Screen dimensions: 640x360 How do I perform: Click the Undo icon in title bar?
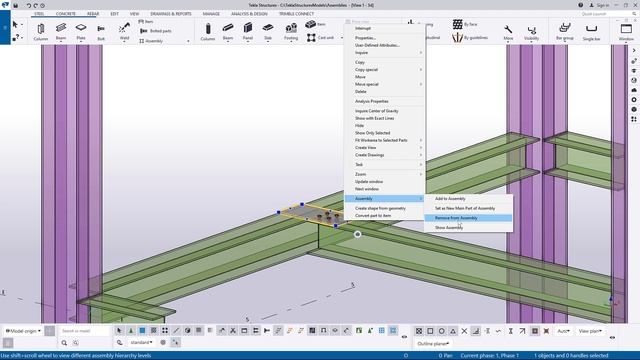click(29, 5)
